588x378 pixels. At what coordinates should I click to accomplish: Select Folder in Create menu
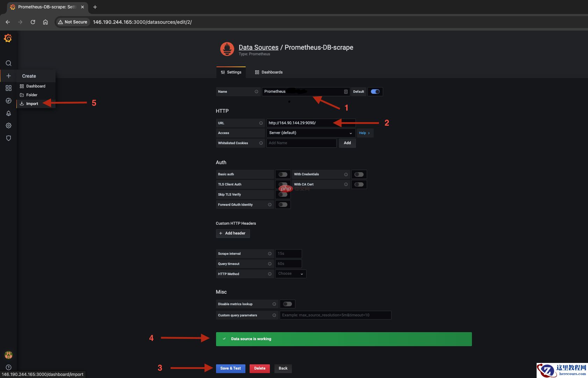click(x=36, y=95)
